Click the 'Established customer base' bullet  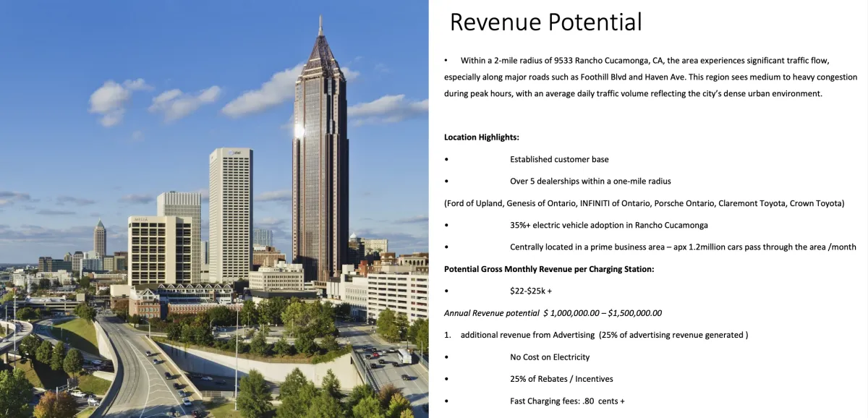pyautogui.click(x=559, y=159)
